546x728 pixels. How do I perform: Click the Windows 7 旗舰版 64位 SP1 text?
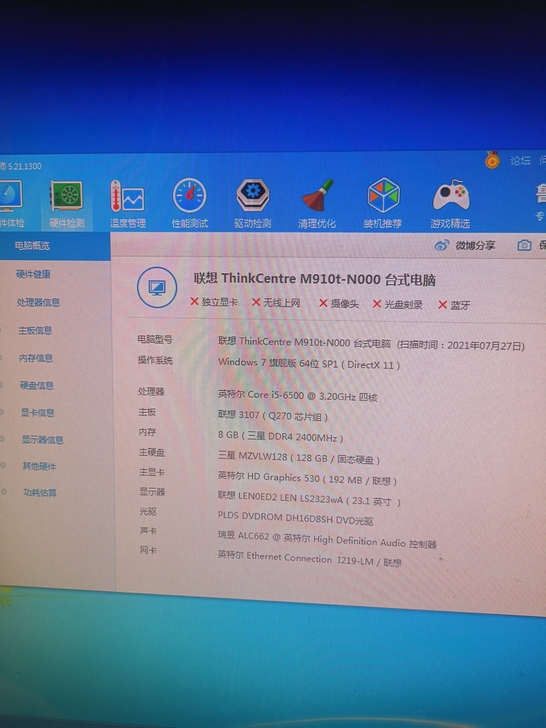click(309, 364)
